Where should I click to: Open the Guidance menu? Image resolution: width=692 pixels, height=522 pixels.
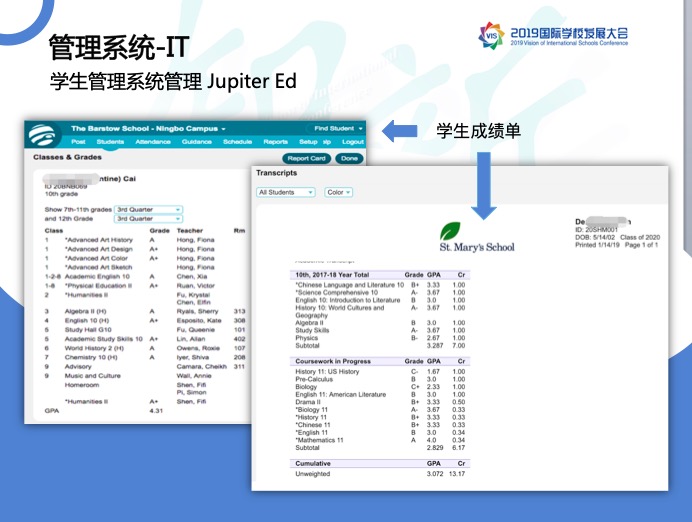click(196, 142)
